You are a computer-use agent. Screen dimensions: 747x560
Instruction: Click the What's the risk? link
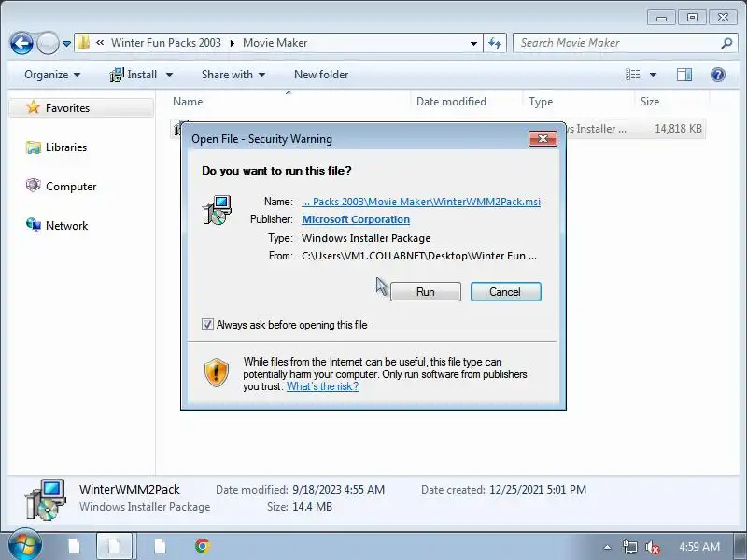pyautogui.click(x=322, y=386)
